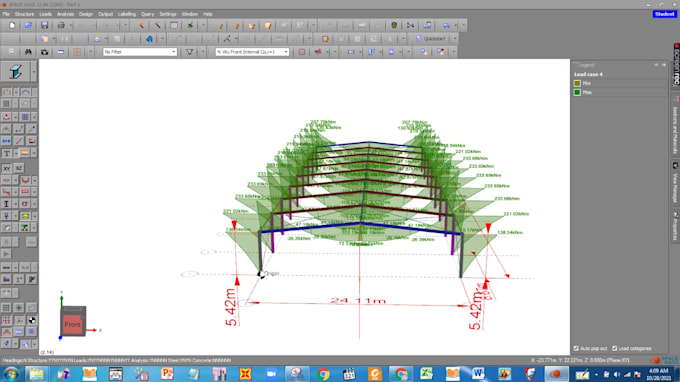Click the Quickstart button
The width and height of the screenshot is (680, 382).
(432, 39)
